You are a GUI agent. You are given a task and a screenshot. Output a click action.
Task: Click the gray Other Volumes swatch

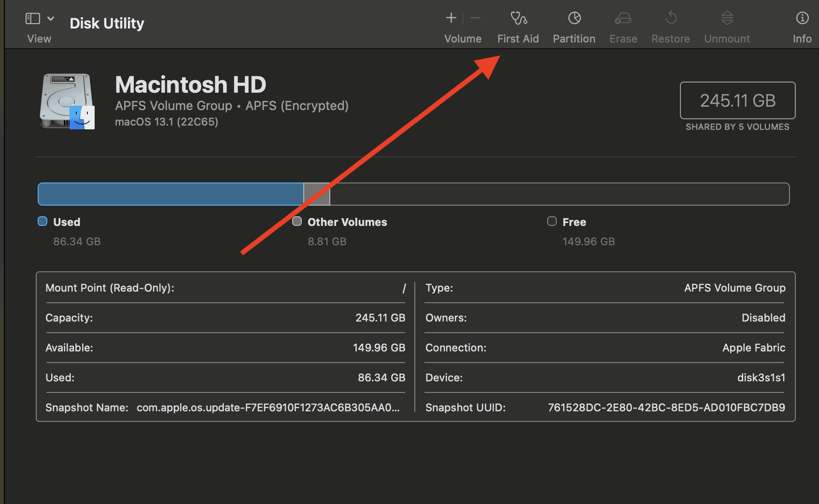pyautogui.click(x=297, y=221)
